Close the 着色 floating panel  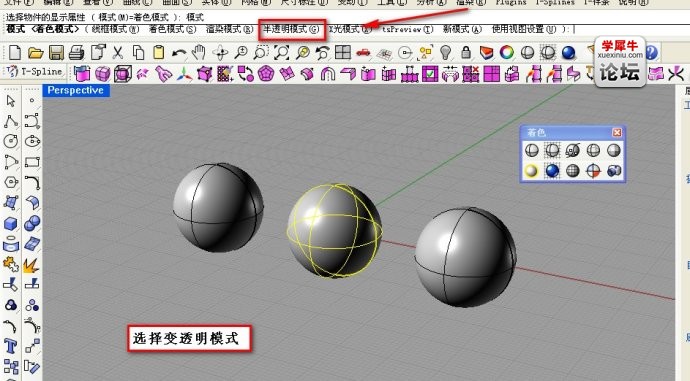tap(617, 132)
